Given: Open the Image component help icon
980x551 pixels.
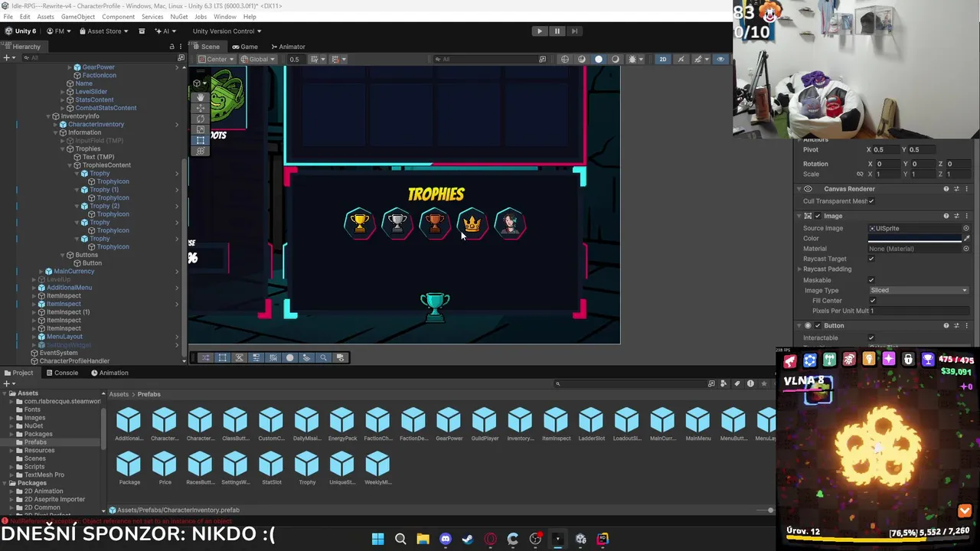Looking at the screenshot, I should point(946,216).
